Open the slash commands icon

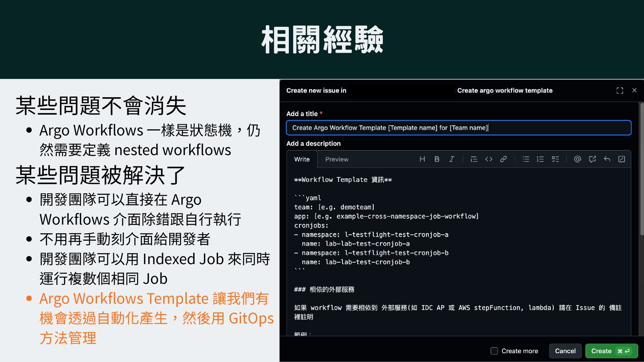pos(622,159)
